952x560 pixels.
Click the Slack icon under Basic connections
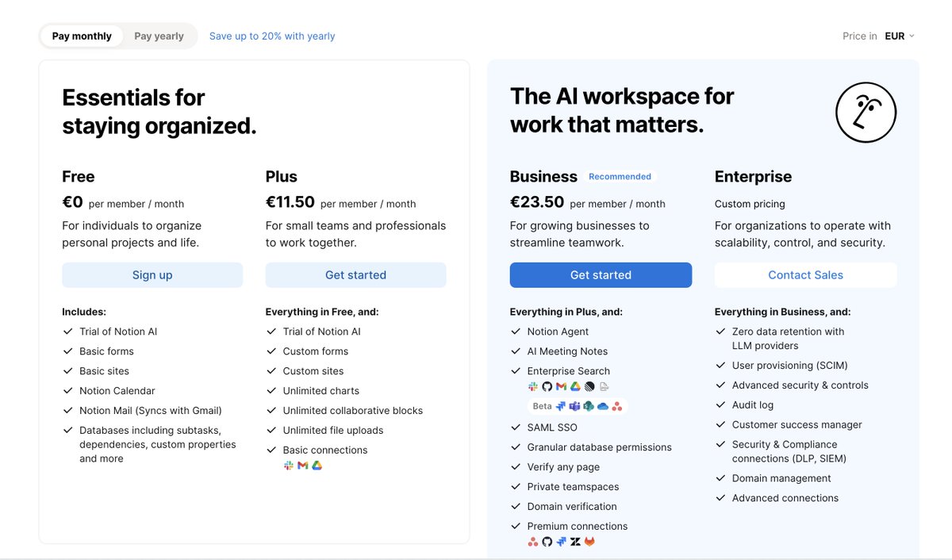point(289,466)
